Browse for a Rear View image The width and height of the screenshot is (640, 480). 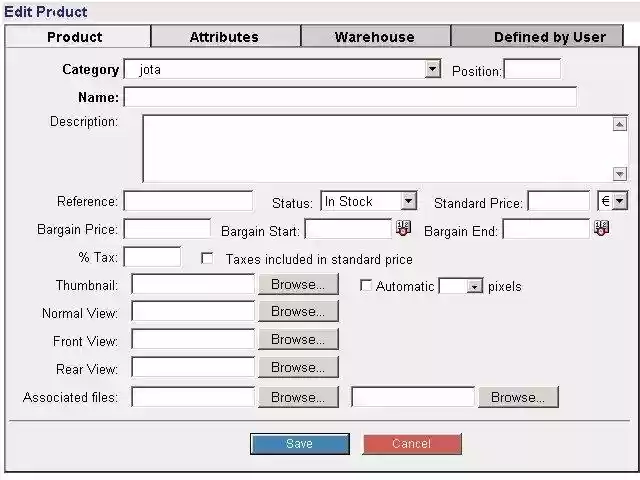(x=298, y=367)
